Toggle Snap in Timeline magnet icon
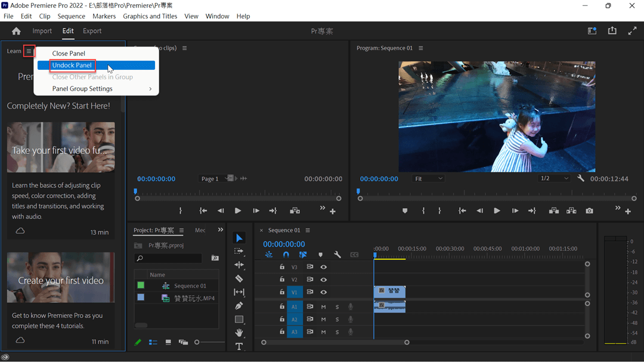644x362 pixels. point(286,255)
